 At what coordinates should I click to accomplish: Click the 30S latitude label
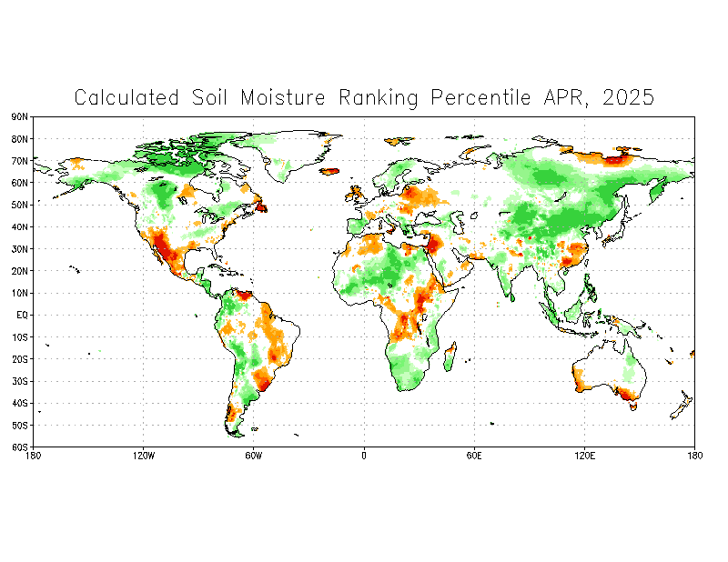[20, 381]
